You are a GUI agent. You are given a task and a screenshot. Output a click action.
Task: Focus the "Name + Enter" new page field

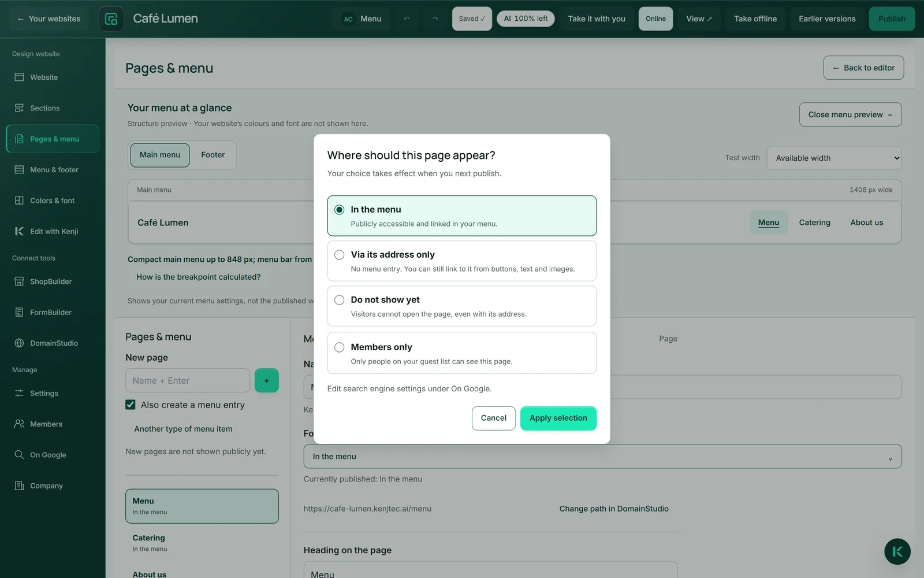point(188,380)
